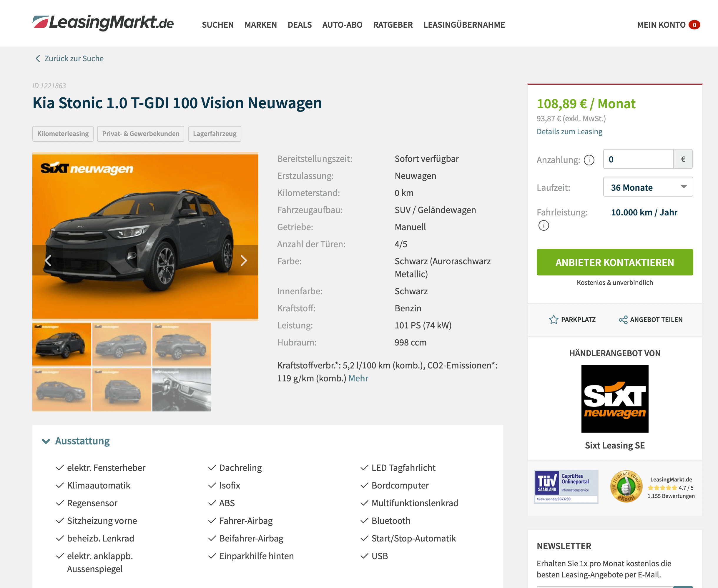Open the RATGEBER menu

click(x=393, y=25)
